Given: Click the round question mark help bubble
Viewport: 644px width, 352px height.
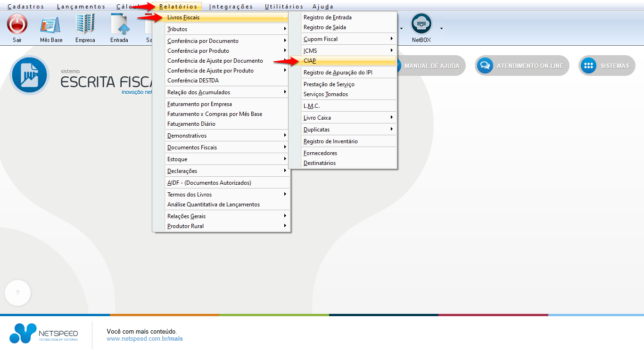Looking at the screenshot, I should point(17,293).
